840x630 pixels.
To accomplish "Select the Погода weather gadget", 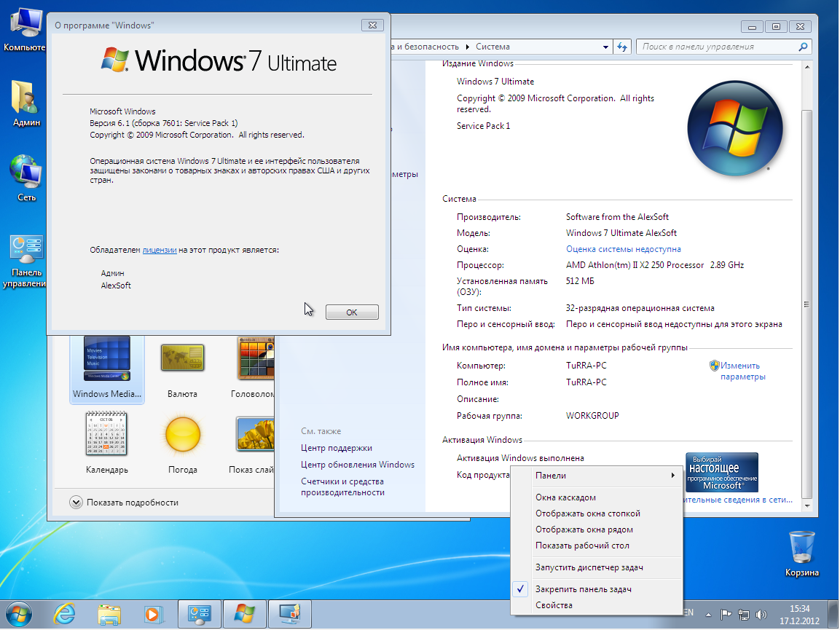I will point(183,445).
